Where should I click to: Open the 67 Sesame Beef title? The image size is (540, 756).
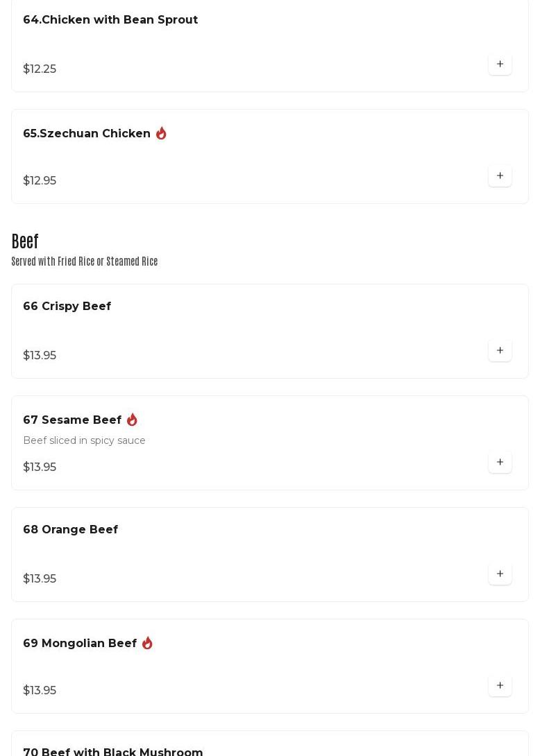(72, 420)
